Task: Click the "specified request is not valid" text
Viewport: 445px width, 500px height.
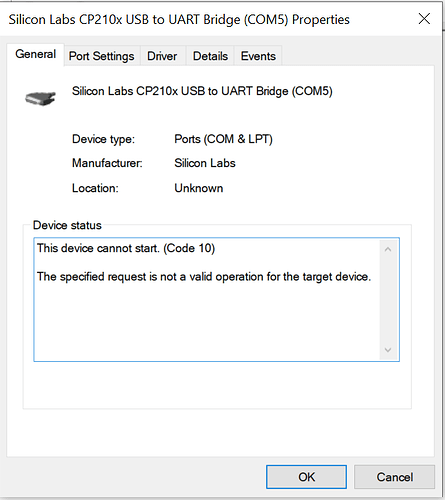Action: pos(204,277)
